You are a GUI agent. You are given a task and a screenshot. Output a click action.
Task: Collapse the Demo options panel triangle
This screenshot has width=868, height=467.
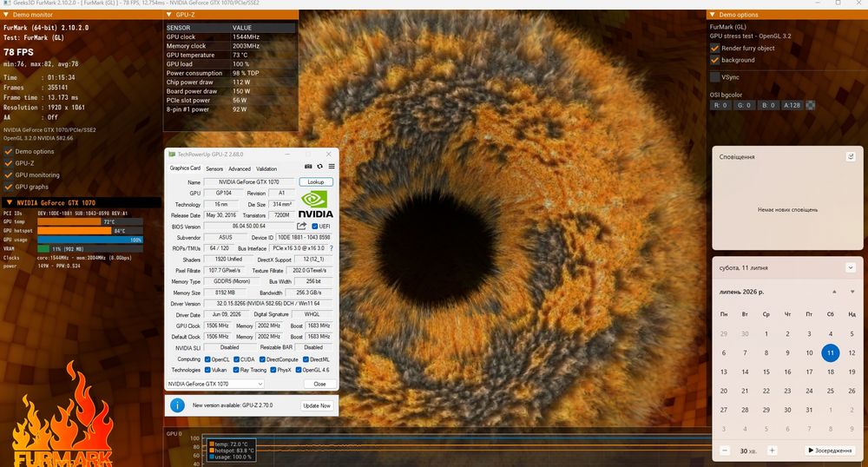tap(713, 15)
